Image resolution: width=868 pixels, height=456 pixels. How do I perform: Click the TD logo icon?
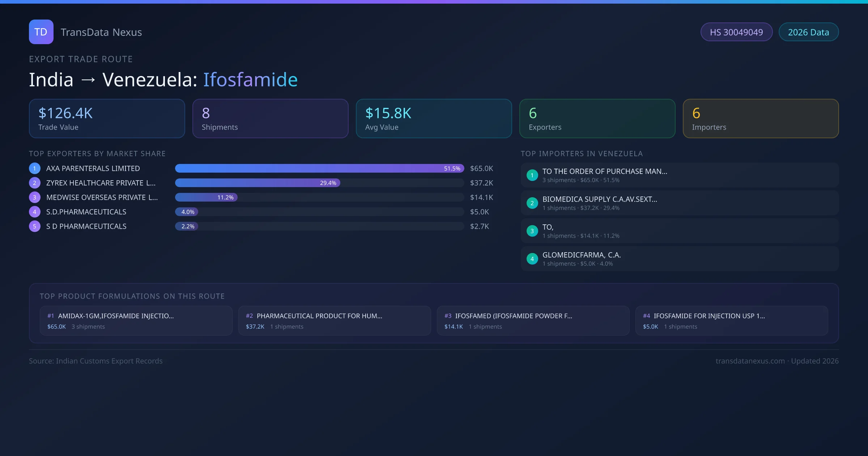coord(41,32)
